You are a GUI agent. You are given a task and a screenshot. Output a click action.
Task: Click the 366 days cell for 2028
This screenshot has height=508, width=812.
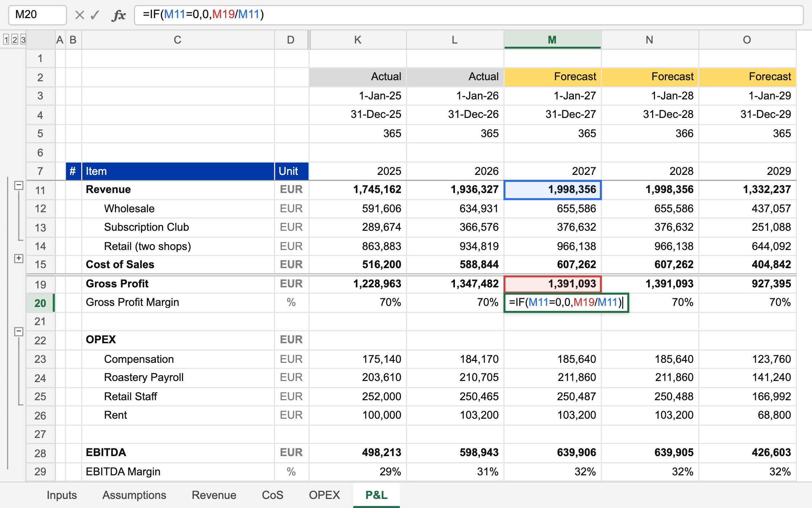(x=650, y=134)
